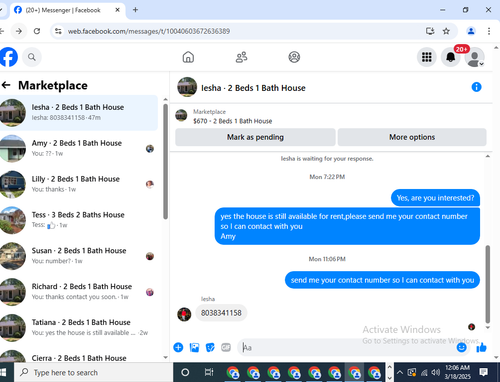Click the browser address bar URL
Viewport: 500px width, 382px height.
click(x=149, y=31)
